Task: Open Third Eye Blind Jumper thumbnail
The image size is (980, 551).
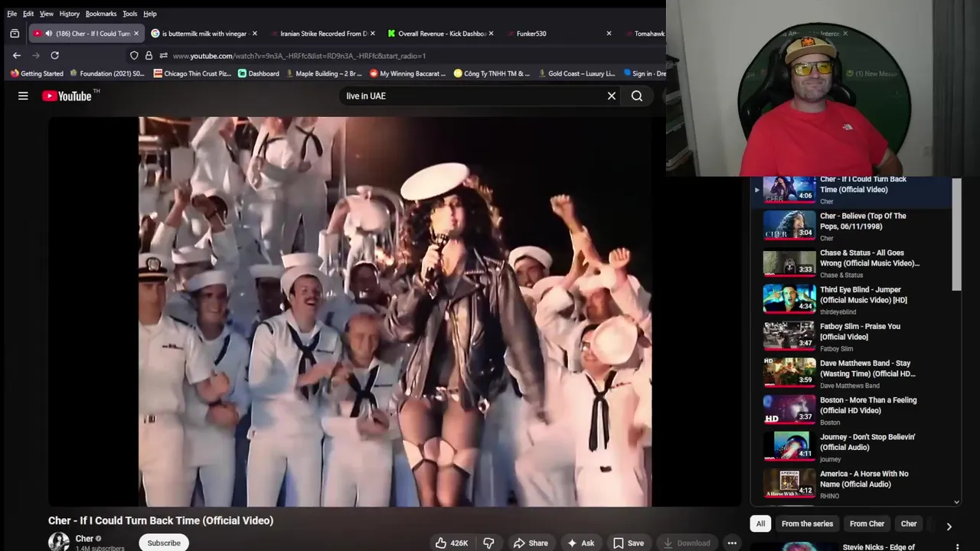Action: (789, 299)
